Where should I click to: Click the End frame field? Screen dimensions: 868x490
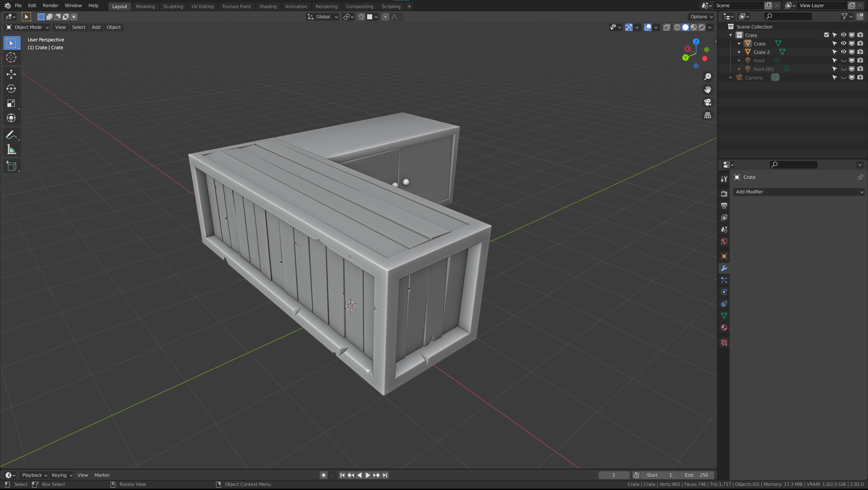click(x=696, y=475)
